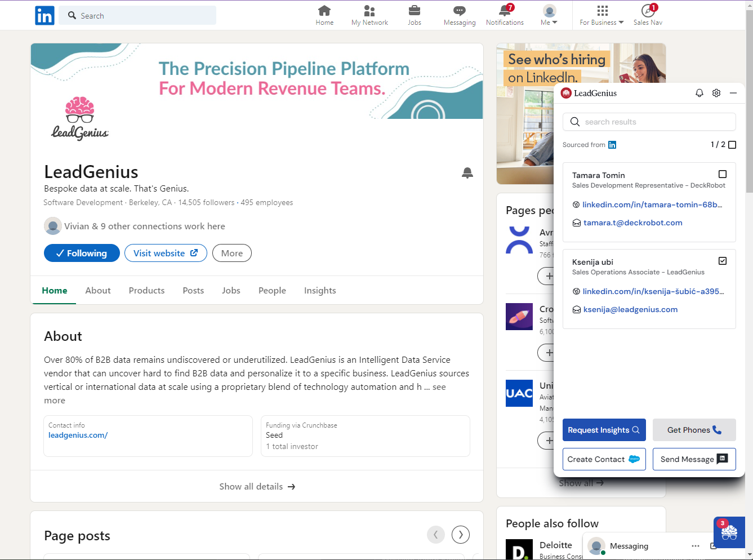
Task: Switch to the company Jobs tab
Action: coord(231,290)
